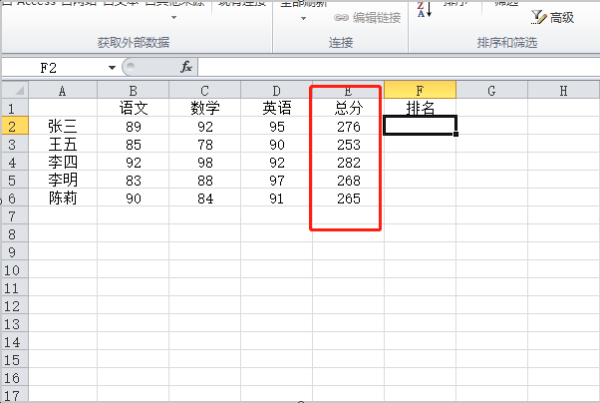The height and width of the screenshot is (403, 600).
Task: Click the formula bar input area
Action: point(399,68)
